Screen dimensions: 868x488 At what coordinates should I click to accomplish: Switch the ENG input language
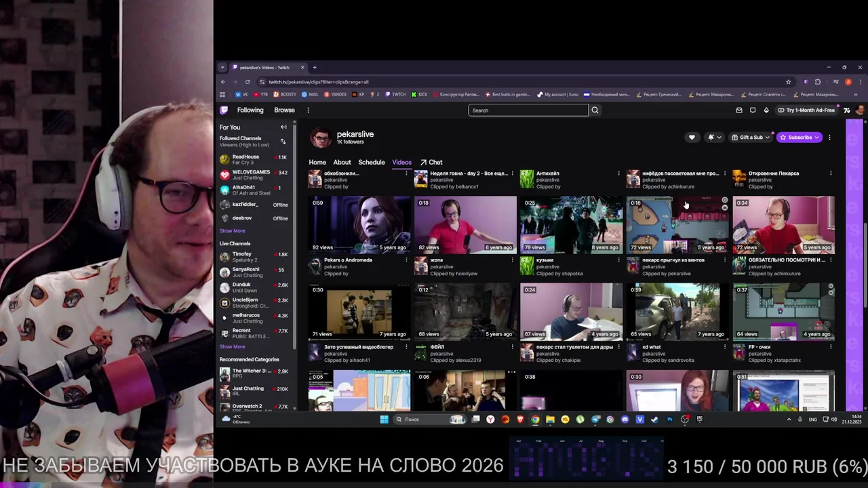pos(813,420)
